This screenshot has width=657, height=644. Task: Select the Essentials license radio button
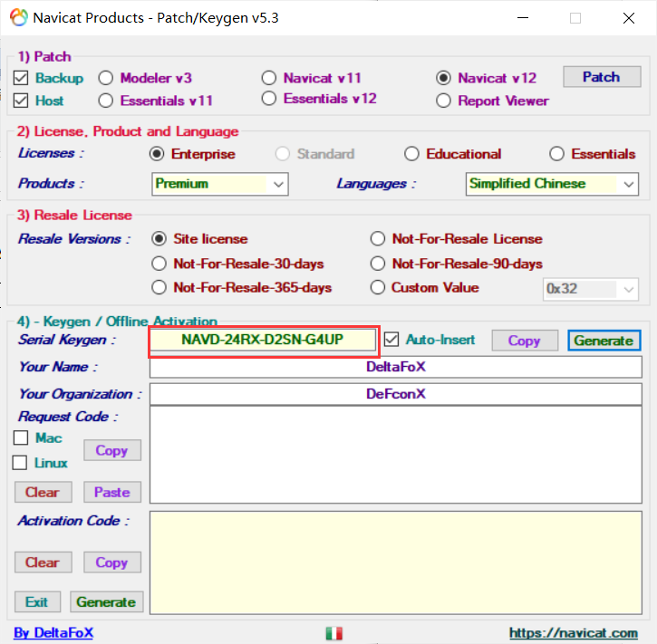point(556,154)
